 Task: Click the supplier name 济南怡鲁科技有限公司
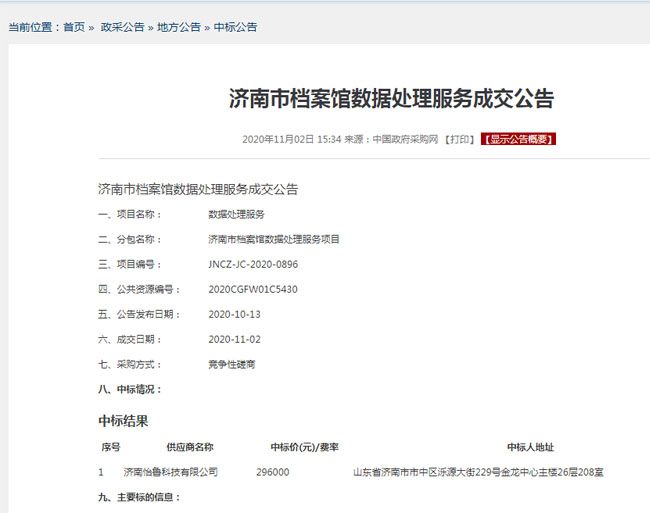pos(171,472)
